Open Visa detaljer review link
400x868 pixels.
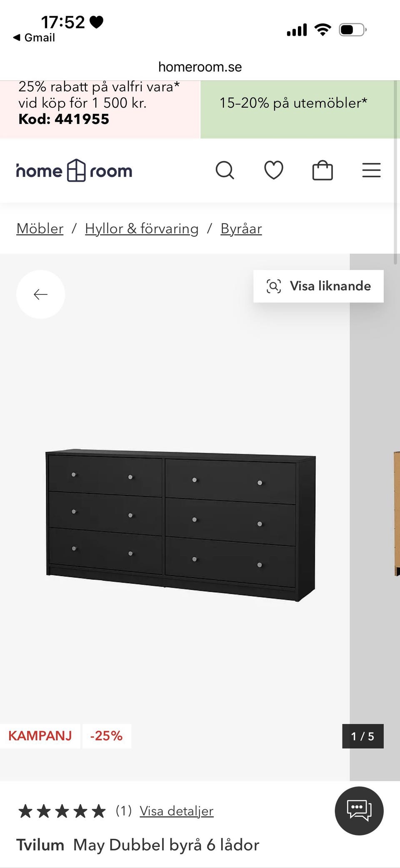176,811
